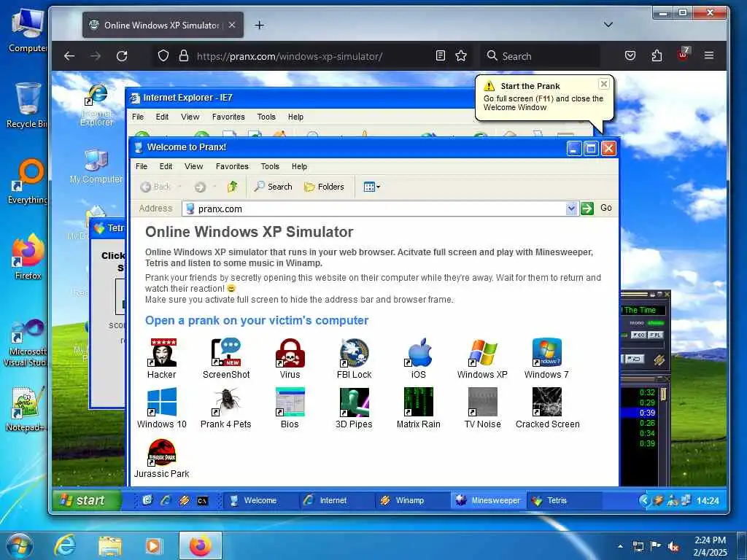Click the Firefox back arrow

(x=69, y=56)
